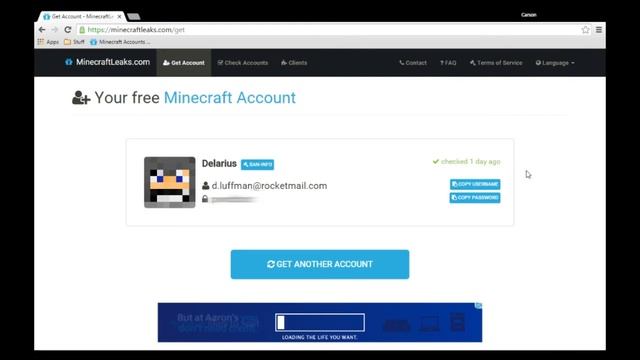Click the ad info icon on banner
This screenshot has width=640, height=360.
[x=478, y=306]
